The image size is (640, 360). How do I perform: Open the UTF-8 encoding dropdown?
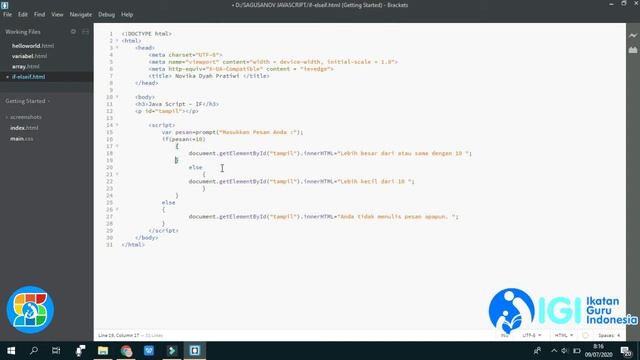pos(532,335)
